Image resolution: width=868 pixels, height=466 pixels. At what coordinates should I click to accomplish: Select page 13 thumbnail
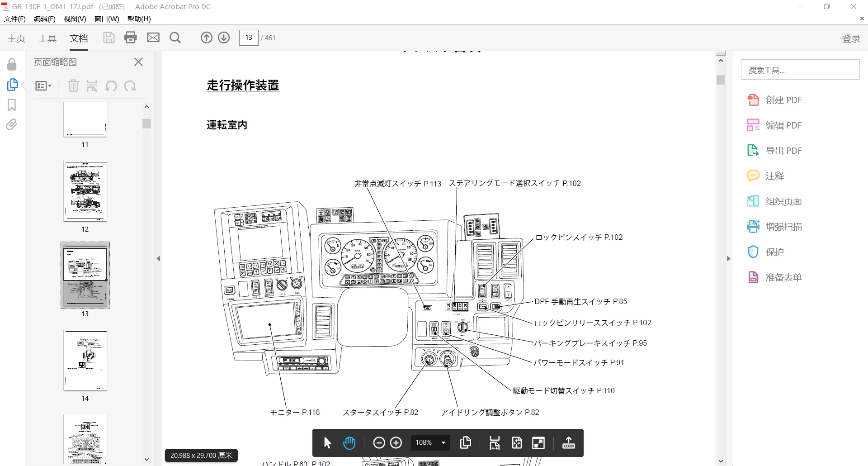(x=85, y=276)
